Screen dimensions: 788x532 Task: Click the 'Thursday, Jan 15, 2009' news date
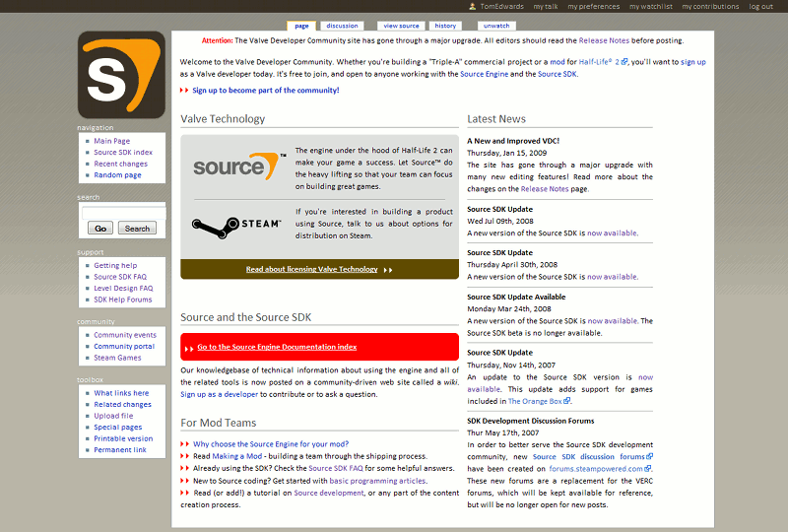click(506, 153)
